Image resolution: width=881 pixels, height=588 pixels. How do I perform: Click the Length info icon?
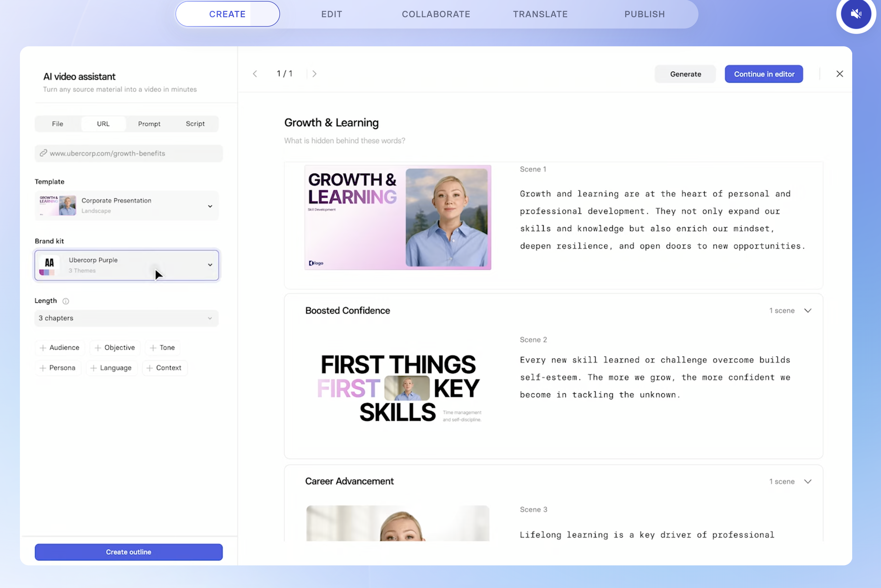[x=66, y=301]
